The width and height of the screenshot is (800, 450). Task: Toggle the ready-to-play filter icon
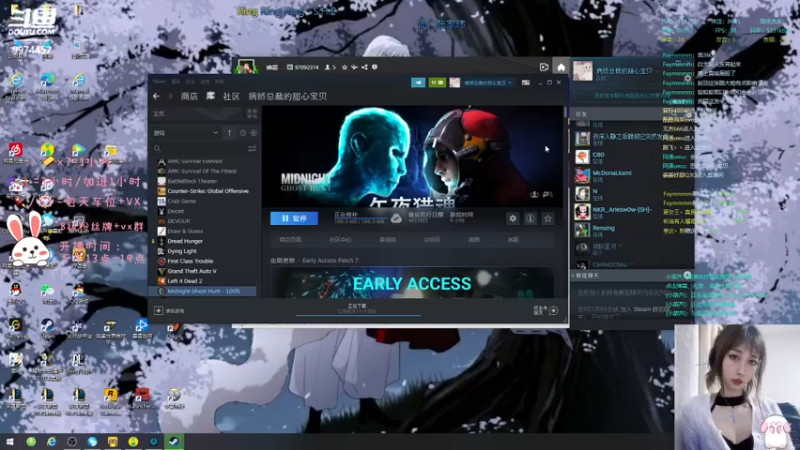coord(254,133)
